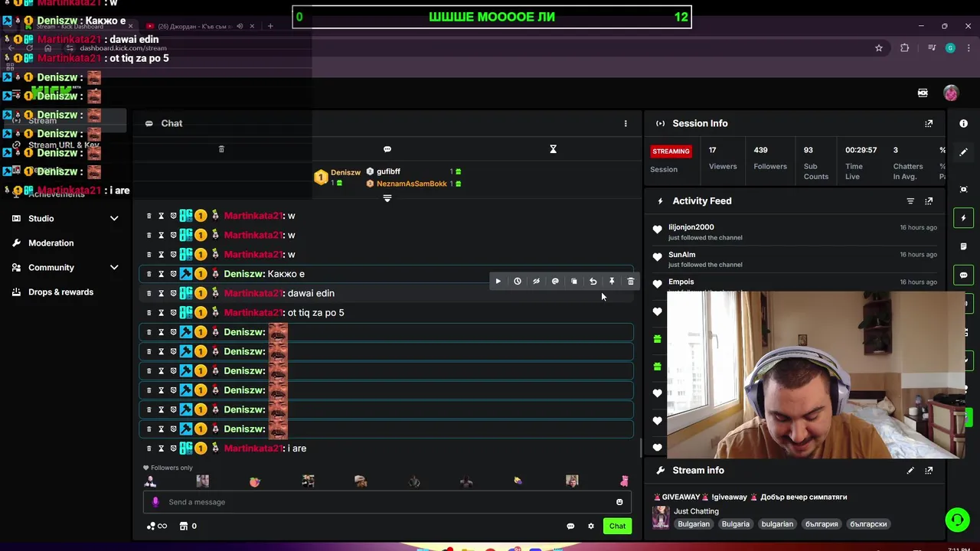The height and width of the screenshot is (551, 980).
Task: Open Drops & rewards in the left sidebar
Action: 60,292
